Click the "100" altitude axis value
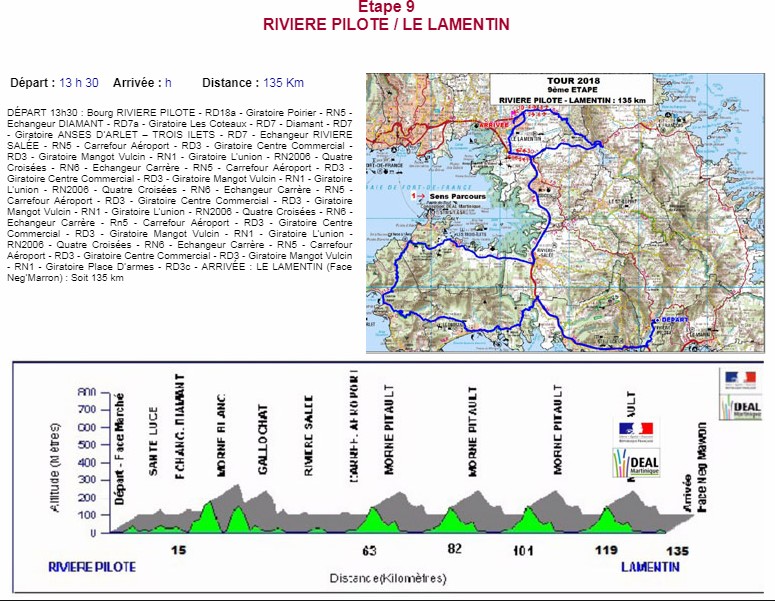This screenshot has height=601, width=775. (86, 515)
